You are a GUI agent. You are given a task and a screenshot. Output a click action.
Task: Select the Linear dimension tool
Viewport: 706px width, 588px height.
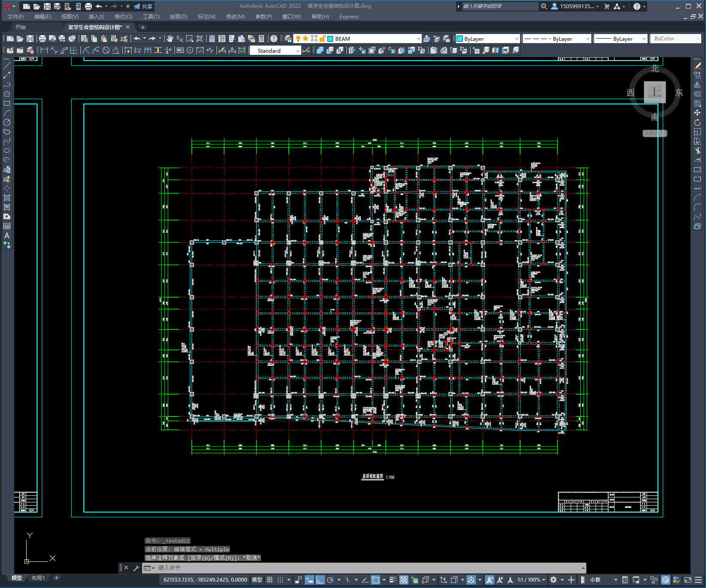point(44,51)
